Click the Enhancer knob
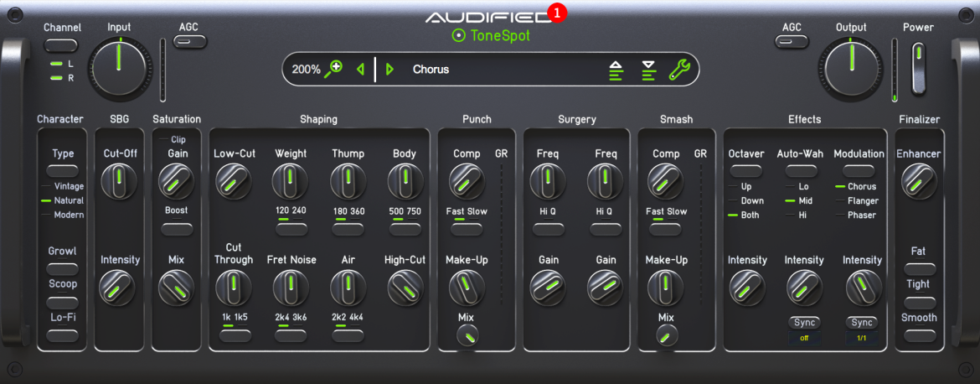This screenshot has width=980, height=384. [x=919, y=182]
